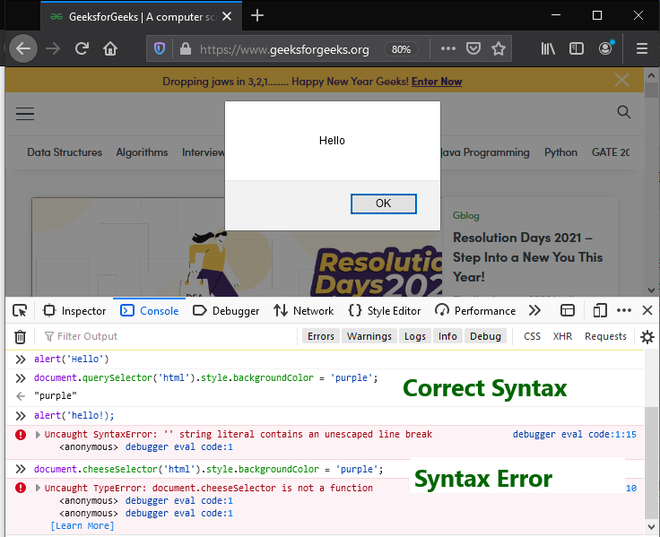Click the Filter Output field
Viewport: 660px width, 537px height.
[168, 336]
